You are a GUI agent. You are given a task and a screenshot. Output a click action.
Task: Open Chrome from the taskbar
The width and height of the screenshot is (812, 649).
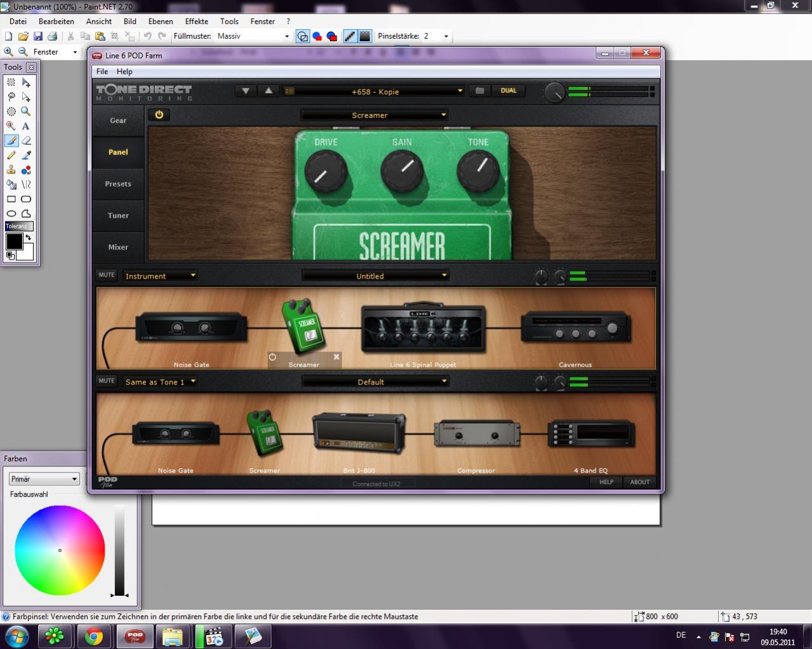[94, 636]
